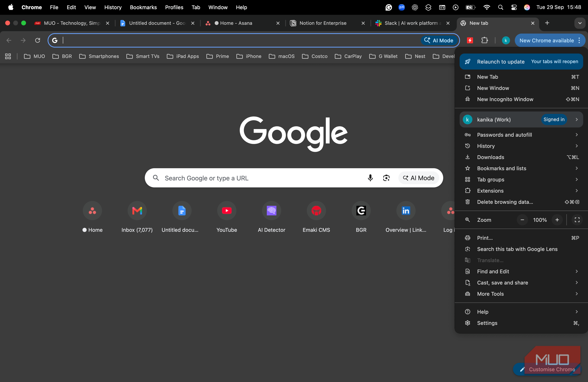Click the New Chrome available button
This screenshot has width=588, height=382.
click(550, 40)
